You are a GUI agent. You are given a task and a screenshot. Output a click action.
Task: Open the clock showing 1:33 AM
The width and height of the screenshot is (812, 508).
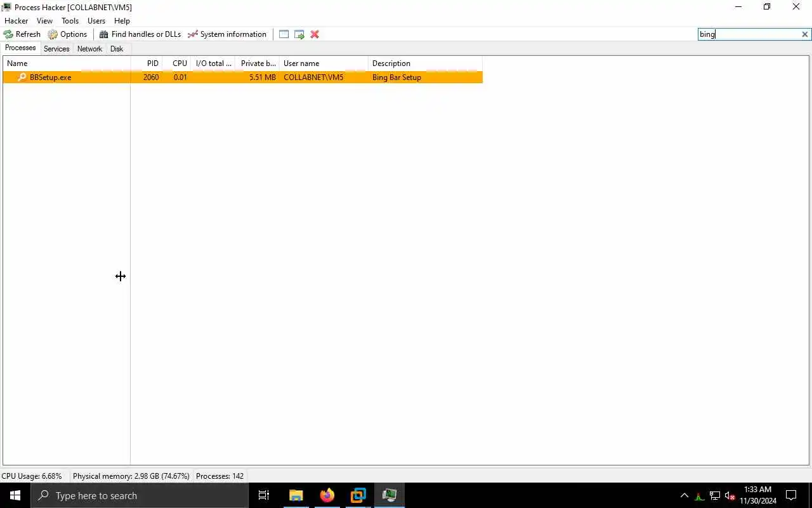point(758,495)
